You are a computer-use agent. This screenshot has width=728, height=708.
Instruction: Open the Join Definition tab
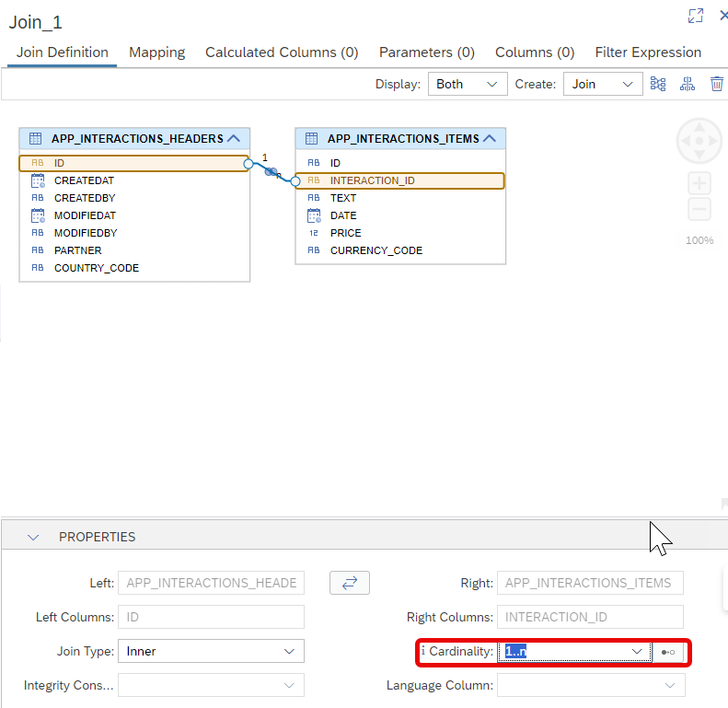(63, 52)
